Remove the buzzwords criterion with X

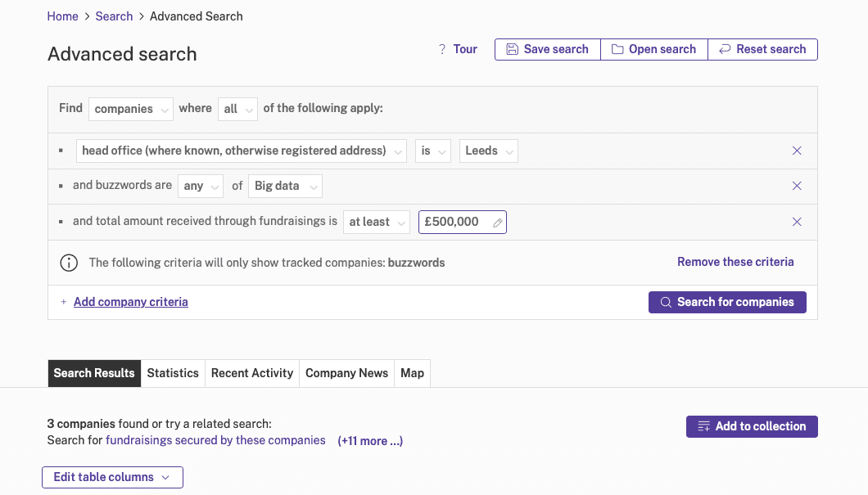797,187
